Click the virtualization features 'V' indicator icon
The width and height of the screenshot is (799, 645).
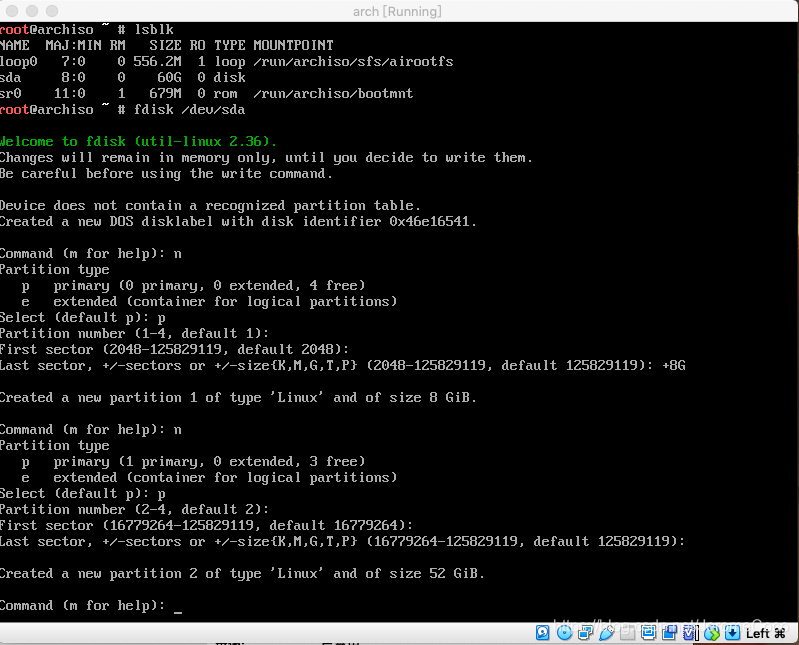(690, 633)
